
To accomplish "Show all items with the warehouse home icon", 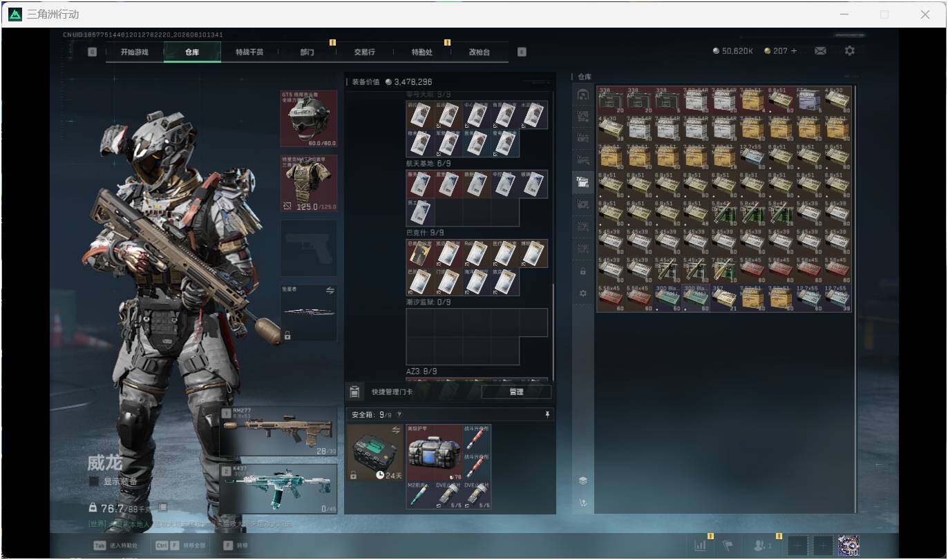I will [582, 95].
